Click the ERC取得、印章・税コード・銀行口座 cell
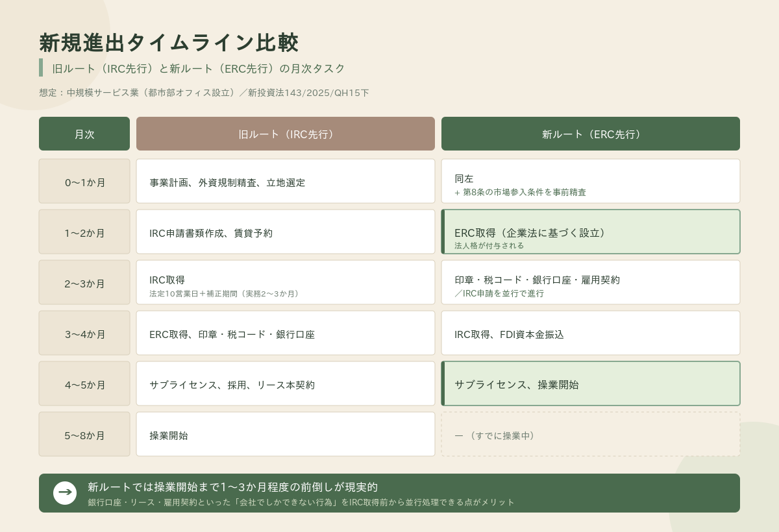This screenshot has width=779, height=532. (x=286, y=333)
